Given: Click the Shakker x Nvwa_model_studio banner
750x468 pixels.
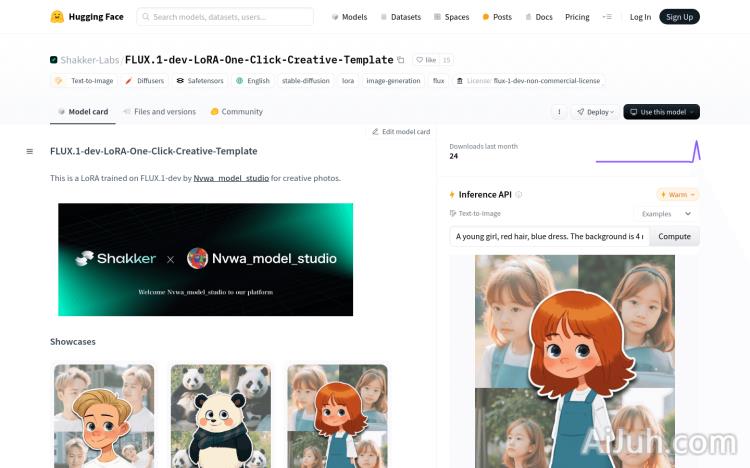Looking at the screenshot, I should coord(206,259).
